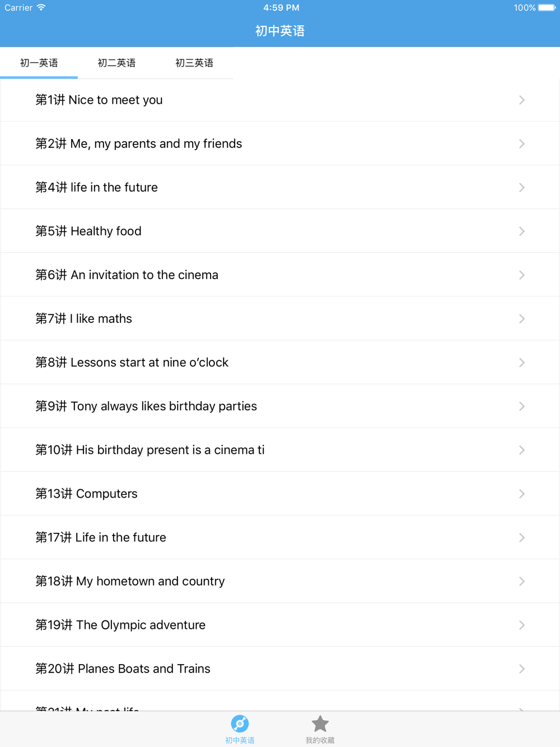Screen dimensions: 560x747
Task: Tap the Wi-Fi status icon
Action: click(x=41, y=8)
